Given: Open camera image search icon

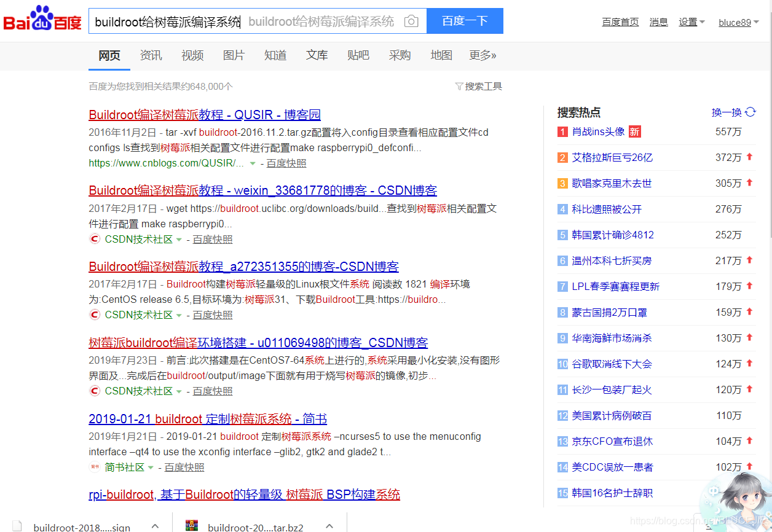Looking at the screenshot, I should coord(411,22).
